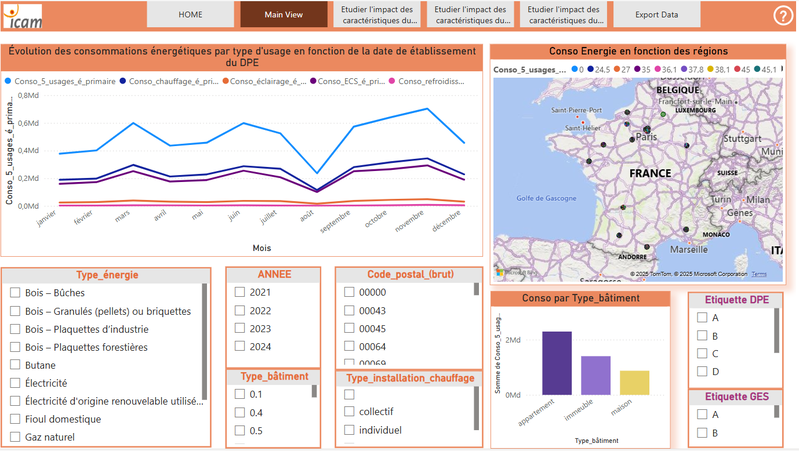This screenshot has width=799, height=451.
Task: Open the help question mark icon
Action: (x=783, y=15)
